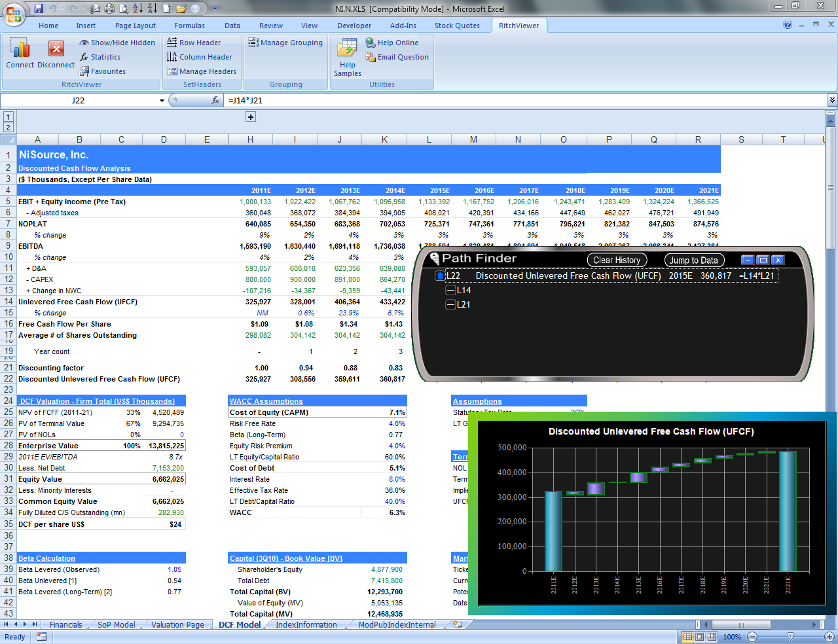Undo last action in Quick Access
Screen dimensions: 838x644
[x=53, y=9]
